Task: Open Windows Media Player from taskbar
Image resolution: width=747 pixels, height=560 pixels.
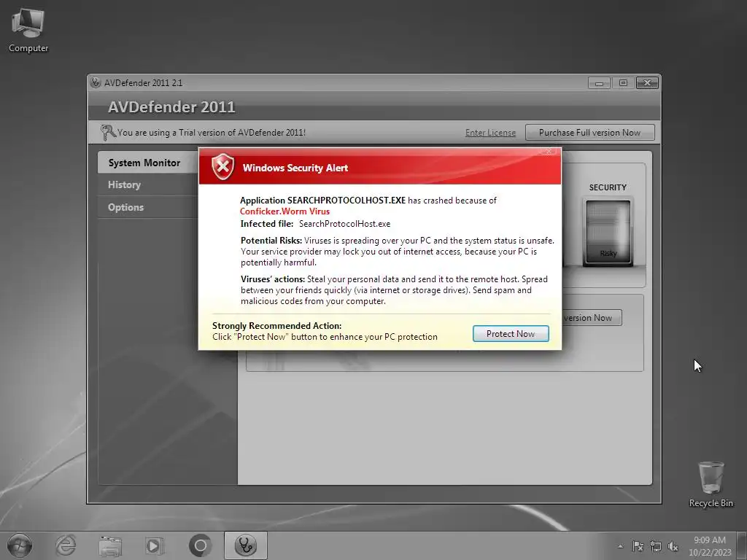Action: pos(154,545)
